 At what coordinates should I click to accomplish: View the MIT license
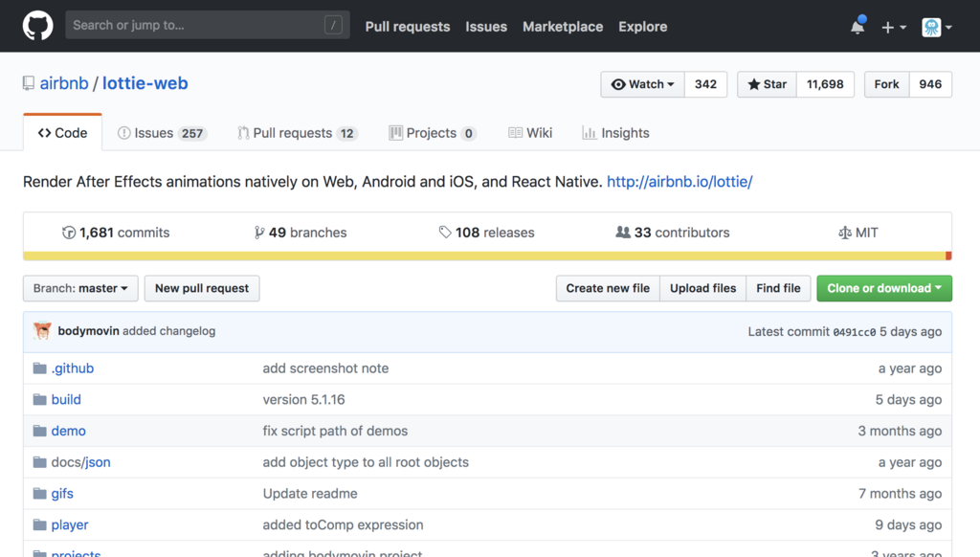pos(858,233)
